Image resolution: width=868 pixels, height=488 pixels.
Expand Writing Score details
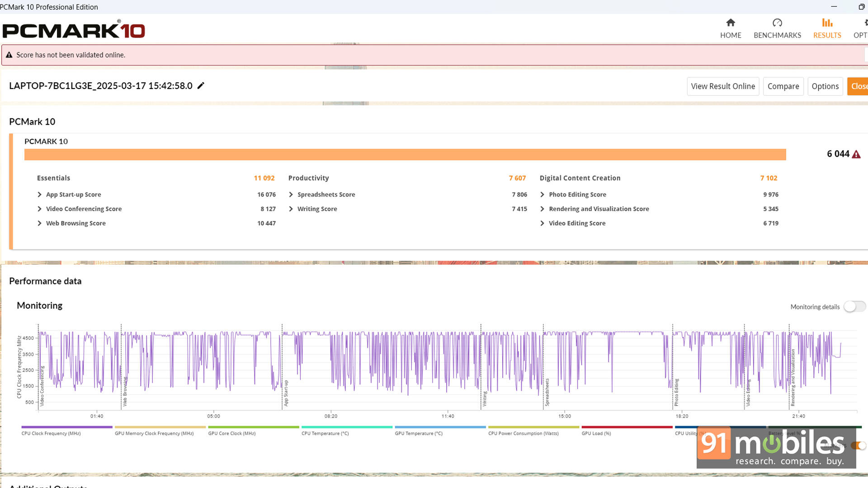(291, 209)
